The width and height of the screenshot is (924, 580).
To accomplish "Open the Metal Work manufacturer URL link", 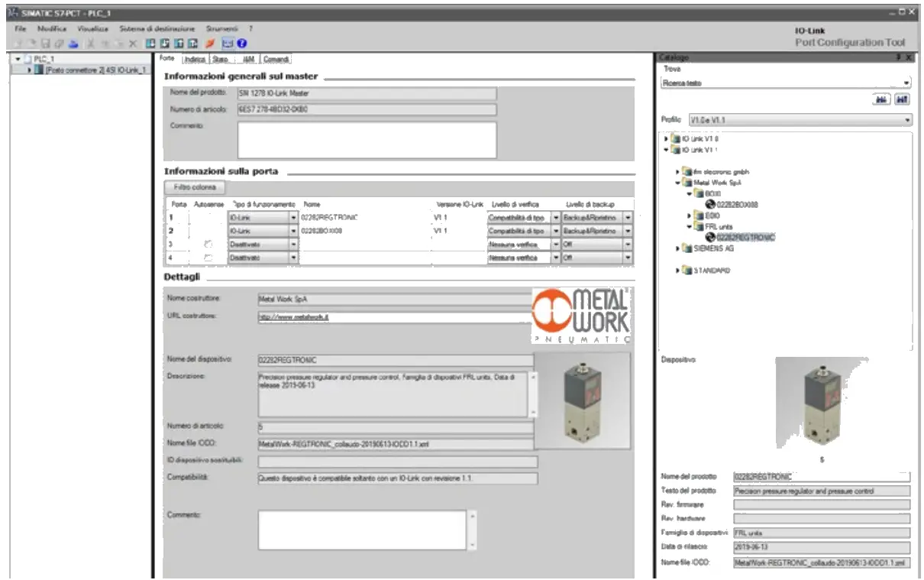I will tap(294, 317).
